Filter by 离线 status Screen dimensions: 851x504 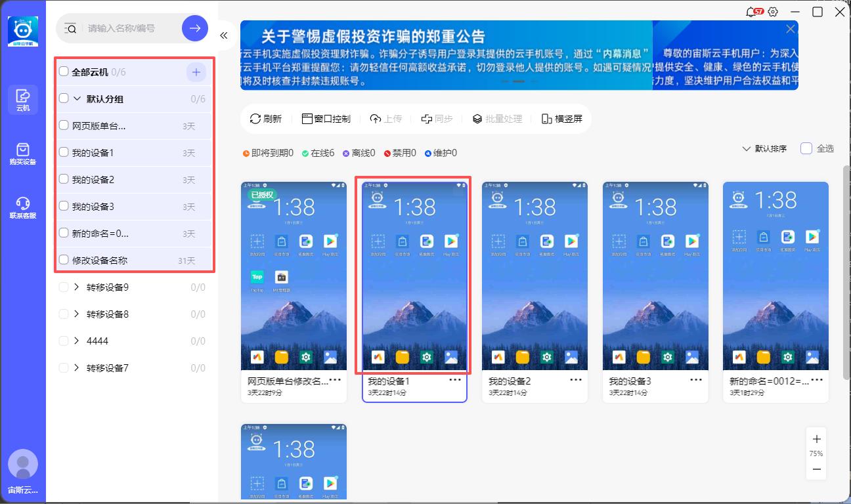tap(359, 153)
